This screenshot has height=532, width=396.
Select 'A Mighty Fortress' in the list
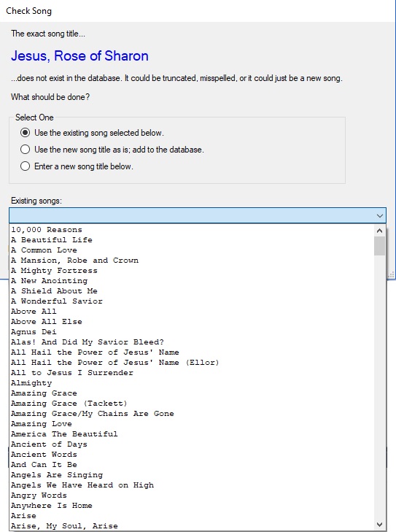pos(192,271)
